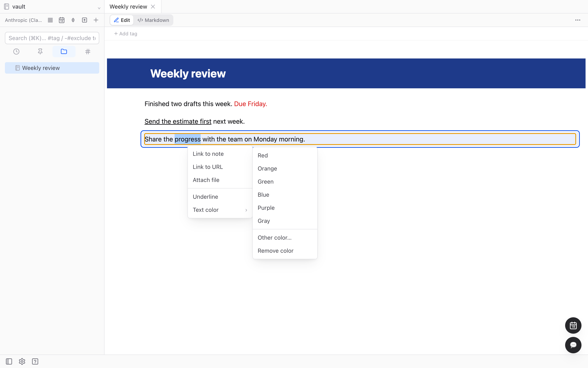Click the grid view icon in sidebar toolbar
588x368 pixels.
click(50, 20)
